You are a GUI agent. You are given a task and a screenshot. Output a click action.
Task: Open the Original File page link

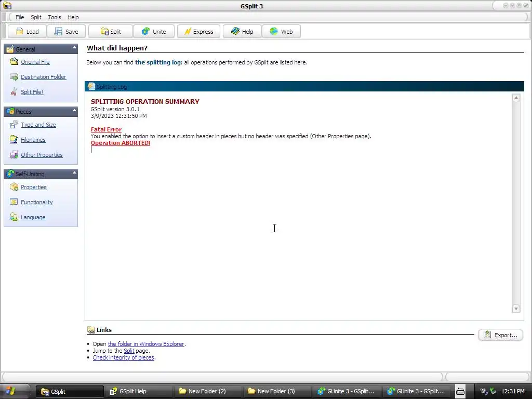coord(35,62)
